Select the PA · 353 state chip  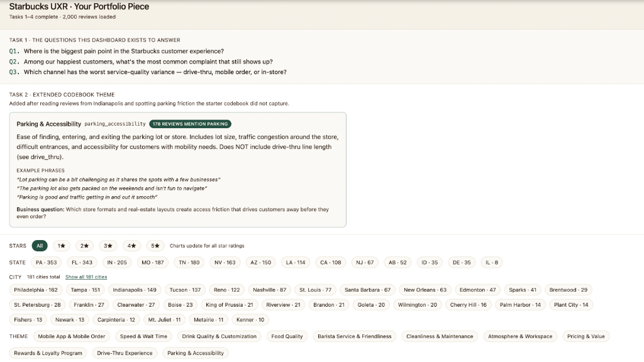point(47,263)
